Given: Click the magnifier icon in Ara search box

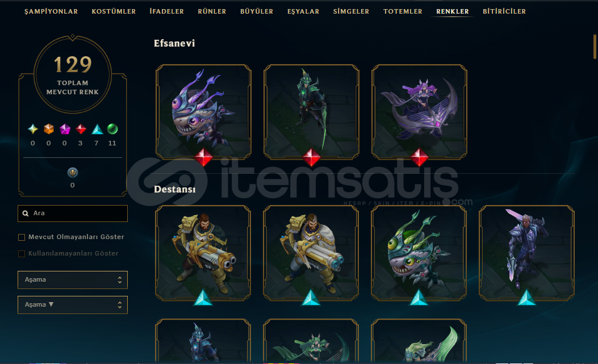Looking at the screenshot, I should coord(26,214).
